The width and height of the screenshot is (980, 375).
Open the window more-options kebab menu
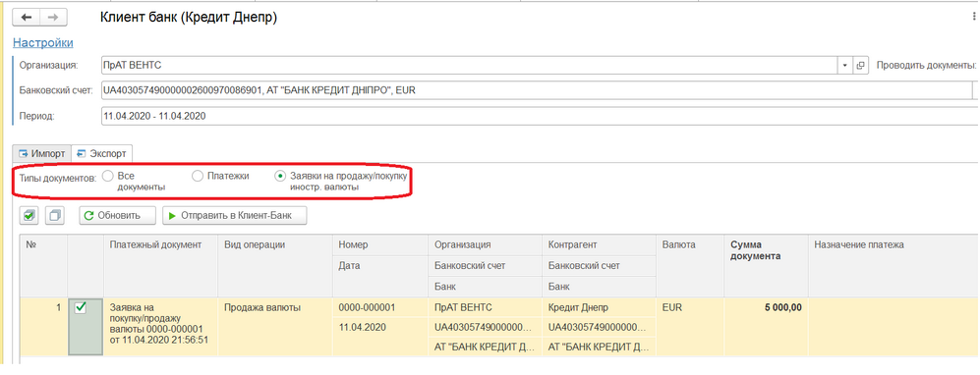pos(974,18)
